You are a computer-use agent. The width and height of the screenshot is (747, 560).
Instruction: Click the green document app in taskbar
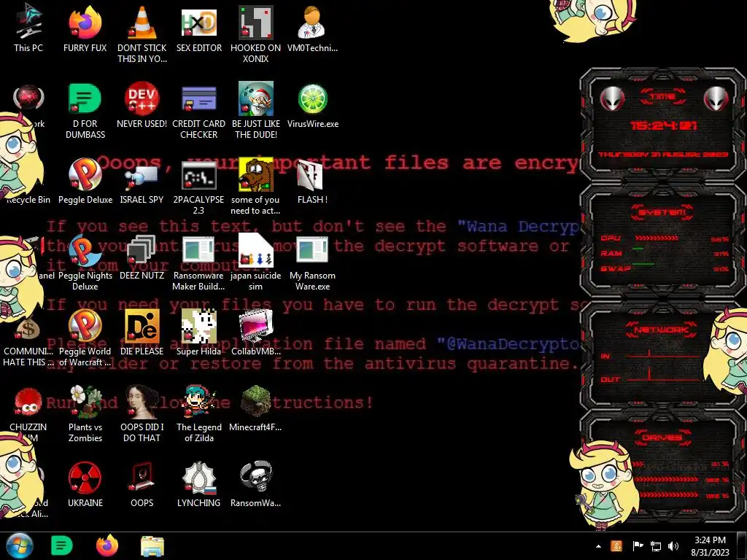click(x=62, y=545)
